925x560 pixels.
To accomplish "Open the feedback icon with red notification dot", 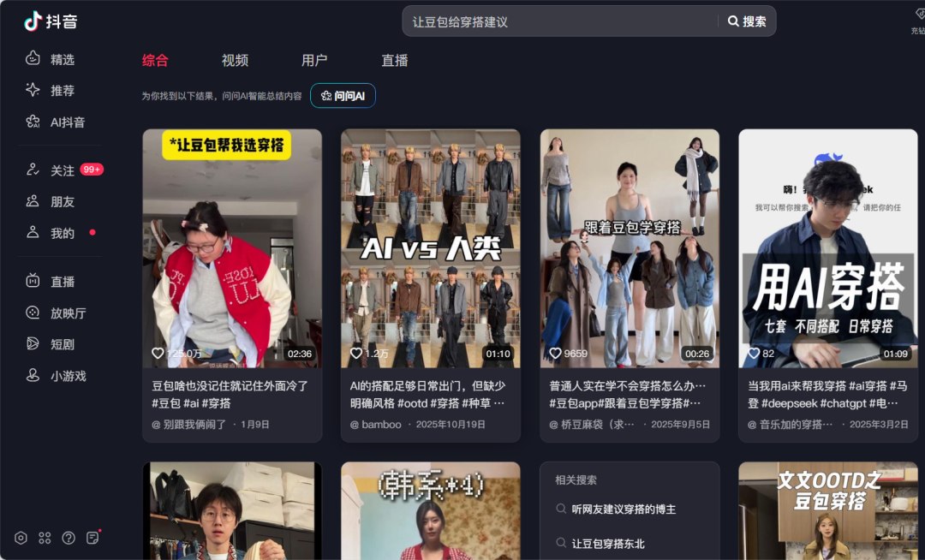I will coord(92,538).
